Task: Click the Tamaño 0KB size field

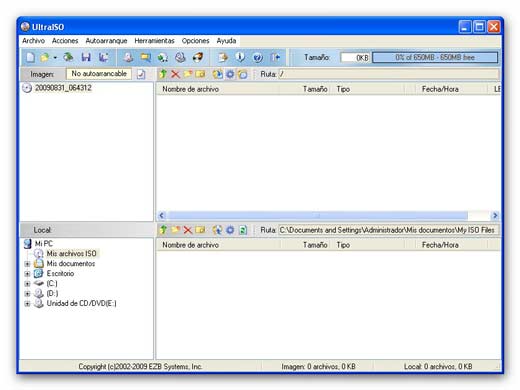Action: point(355,57)
